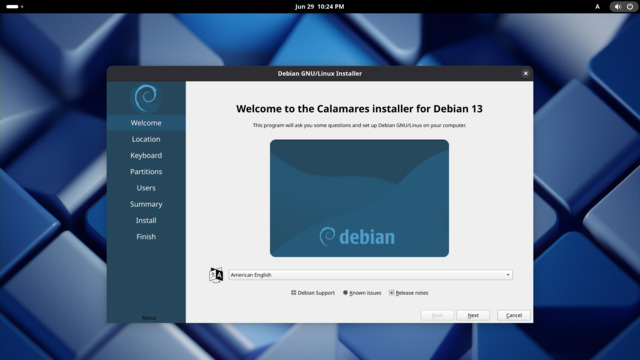
Task: Open the power icon in top bar
Action: (x=630, y=7)
